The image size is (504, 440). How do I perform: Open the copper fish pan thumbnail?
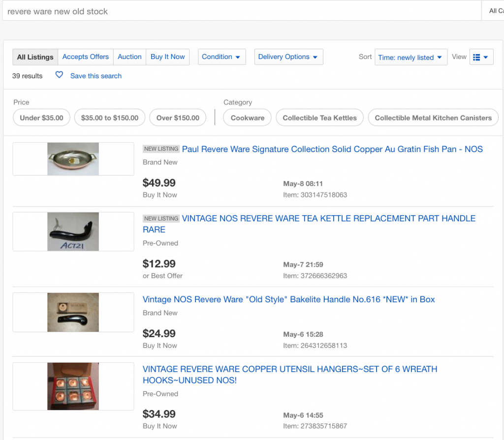click(x=73, y=159)
